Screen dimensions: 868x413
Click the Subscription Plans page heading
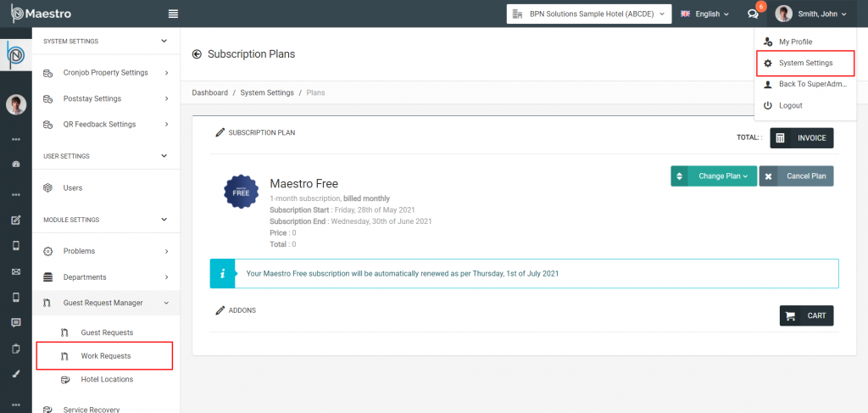point(251,54)
